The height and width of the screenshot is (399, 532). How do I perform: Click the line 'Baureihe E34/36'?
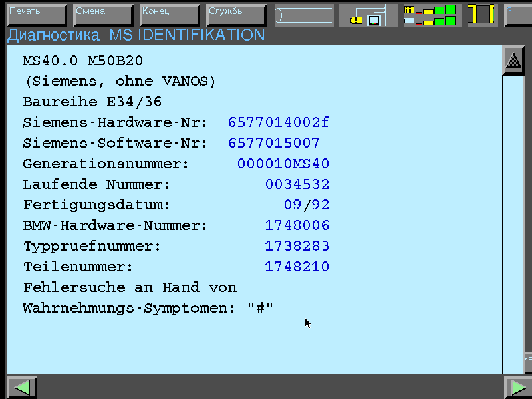(x=92, y=102)
